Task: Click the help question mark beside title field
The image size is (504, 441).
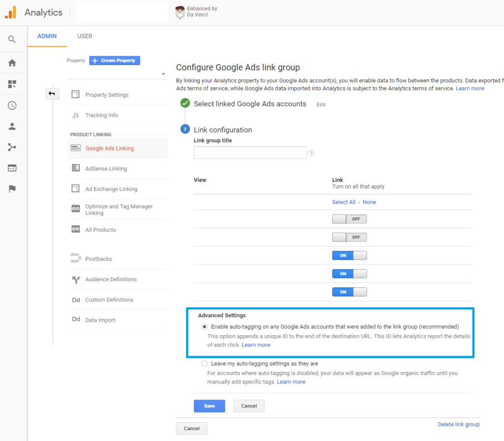Action: point(311,153)
